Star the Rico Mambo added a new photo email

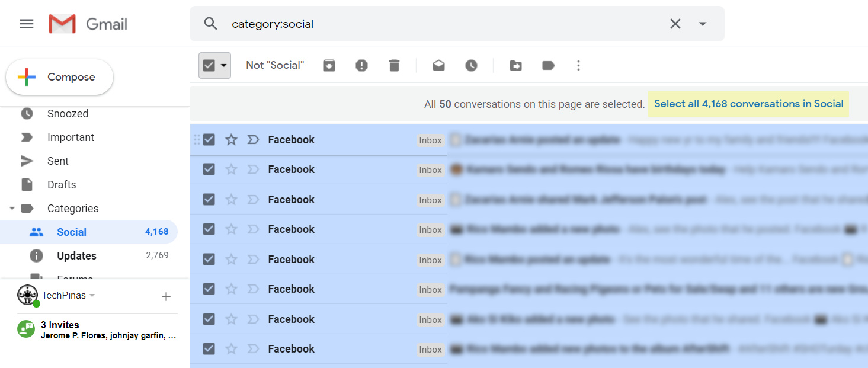coord(231,229)
